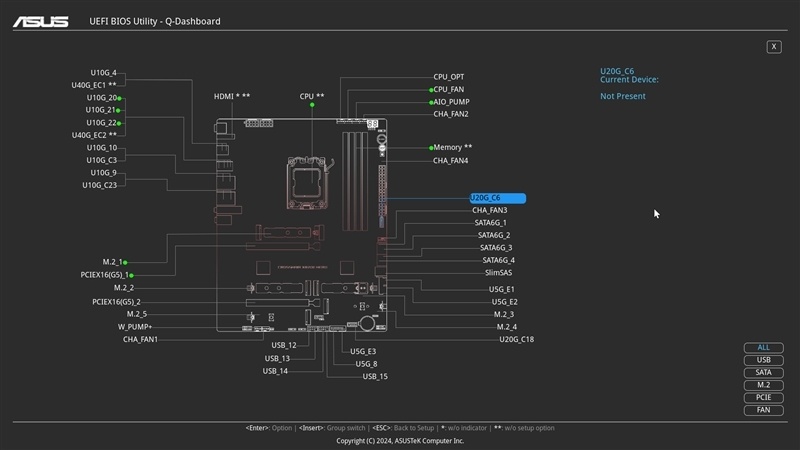Viewport: 800px width, 450px height.
Task: Click the SATA6G_2 port label
Action: click(x=494, y=235)
